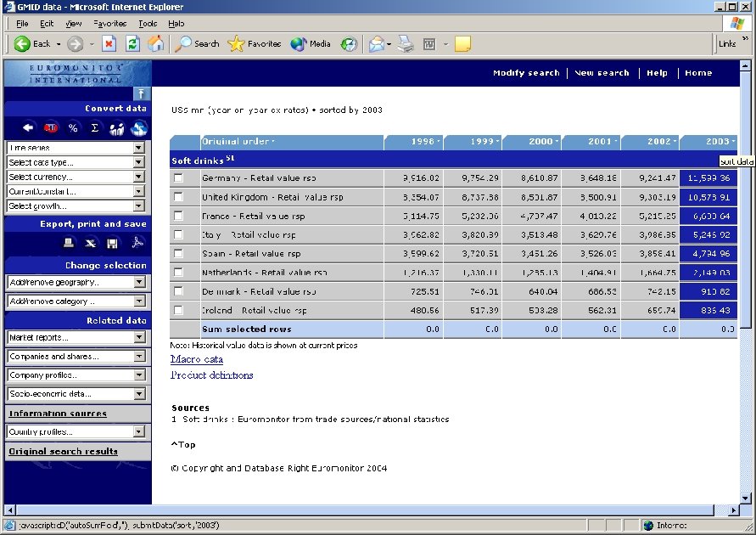Click the sum (Σ) conversion icon
This screenshot has height=535, width=756.
(95, 127)
